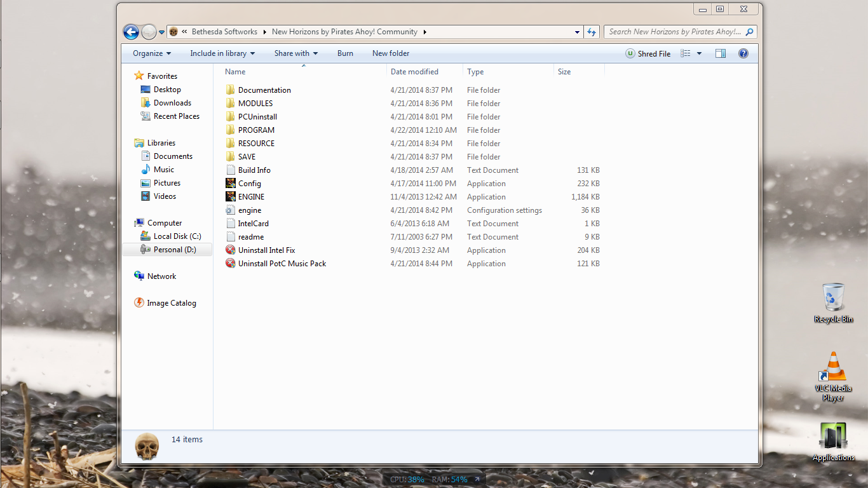
Task: Click the New folder button
Action: coord(391,54)
